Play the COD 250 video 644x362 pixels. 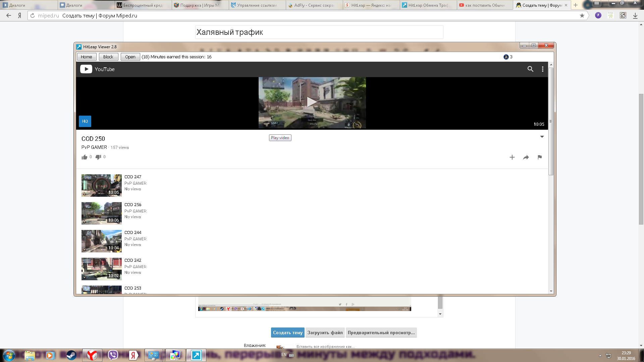click(312, 102)
